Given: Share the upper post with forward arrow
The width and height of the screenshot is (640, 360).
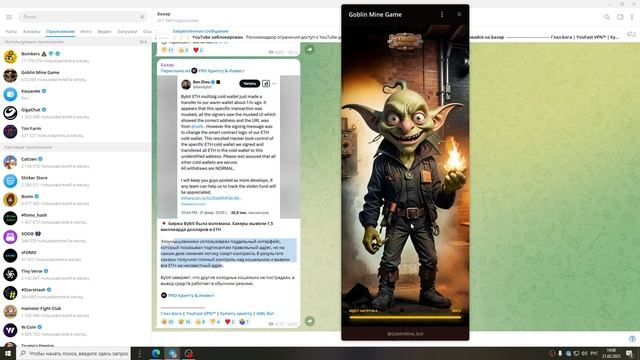Looking at the screenshot, I should [310, 49].
